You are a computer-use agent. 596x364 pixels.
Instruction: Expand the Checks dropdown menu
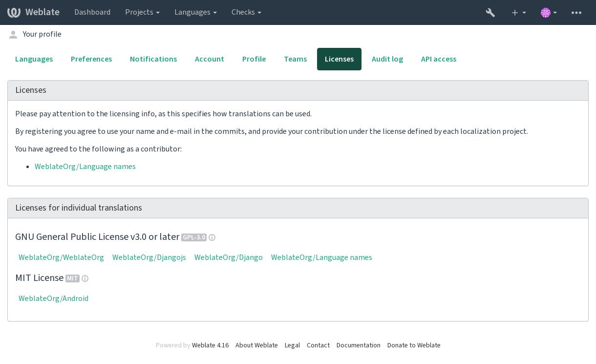246,12
